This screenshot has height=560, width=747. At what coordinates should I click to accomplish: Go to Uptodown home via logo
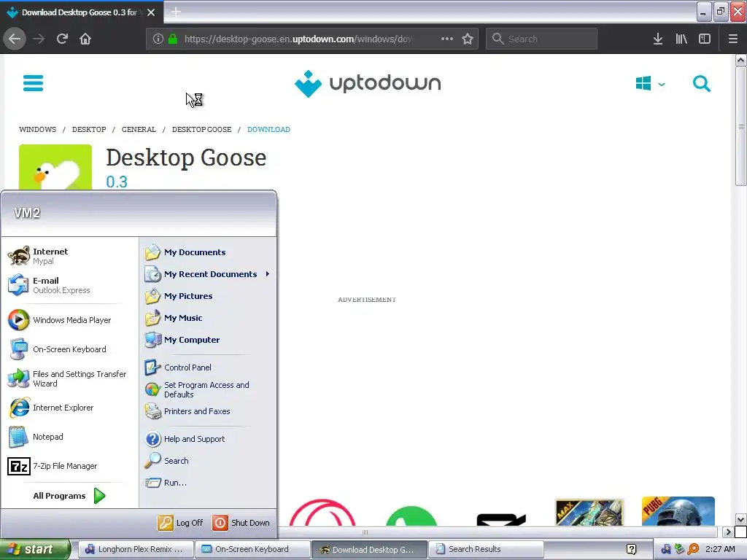[368, 83]
